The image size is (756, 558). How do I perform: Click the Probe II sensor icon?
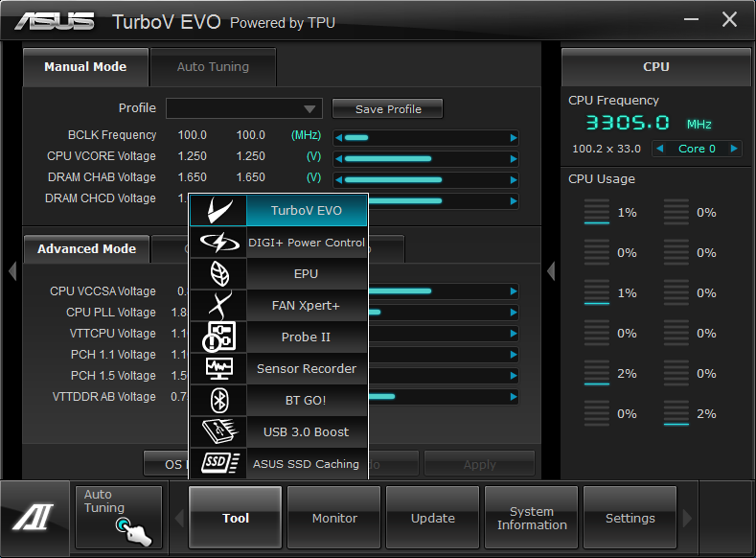pyautogui.click(x=218, y=337)
